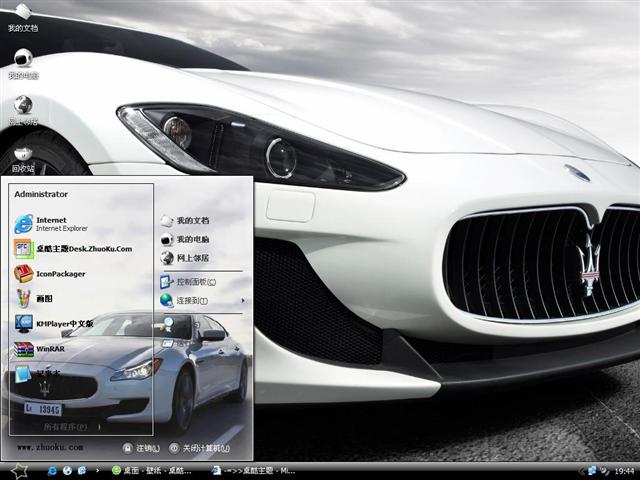Click the 关闭计算机 shutdown button
The image size is (640, 480).
pos(193,448)
